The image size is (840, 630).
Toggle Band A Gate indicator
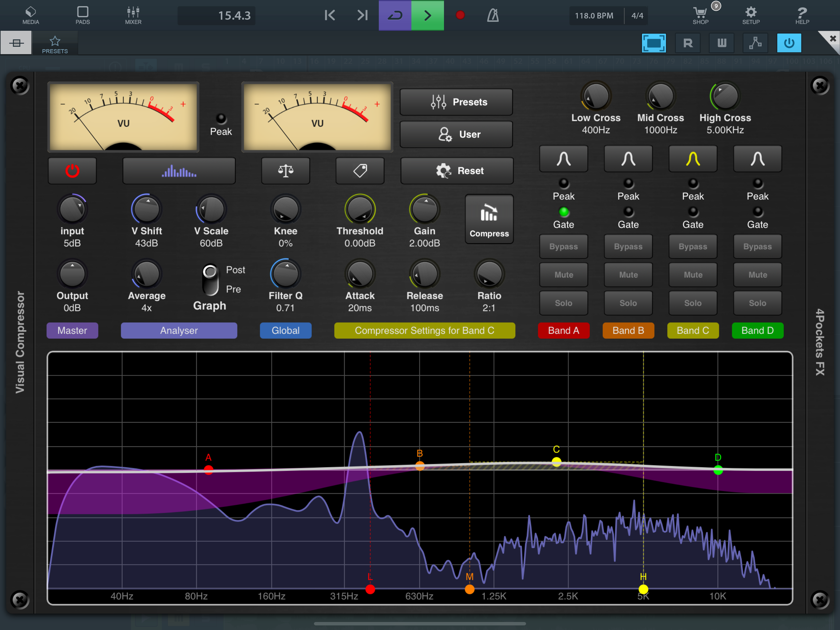[564, 212]
